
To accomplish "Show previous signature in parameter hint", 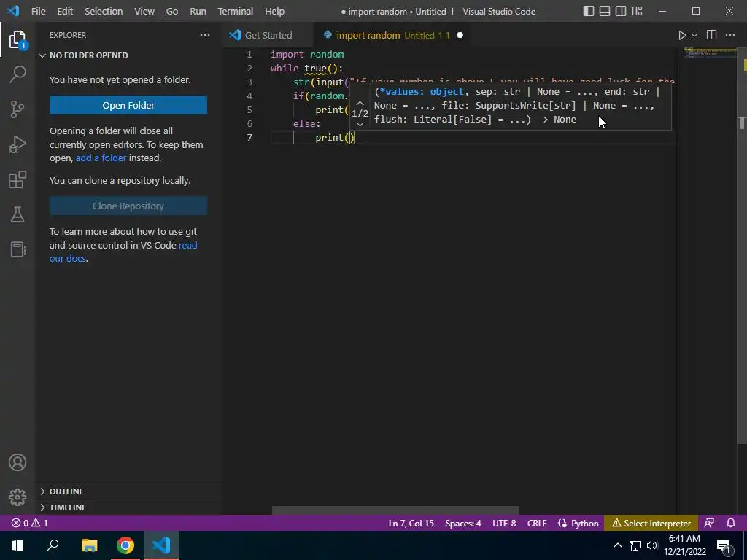I will coord(360,103).
